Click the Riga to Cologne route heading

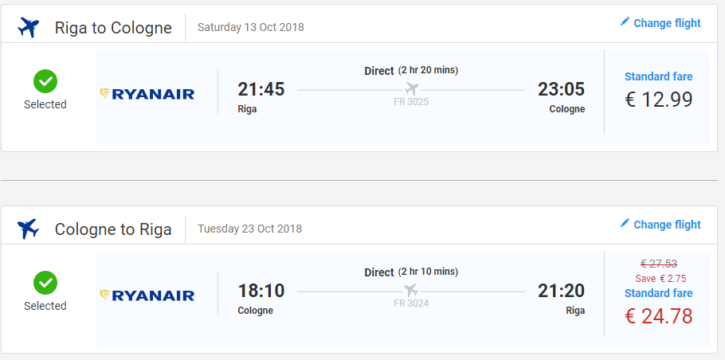113,28
